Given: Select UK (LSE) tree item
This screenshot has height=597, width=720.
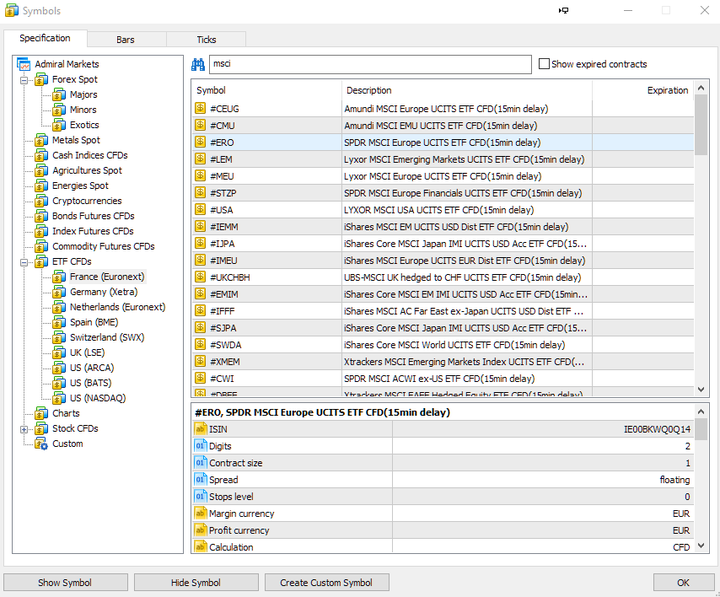Looking at the screenshot, I should 87,353.
